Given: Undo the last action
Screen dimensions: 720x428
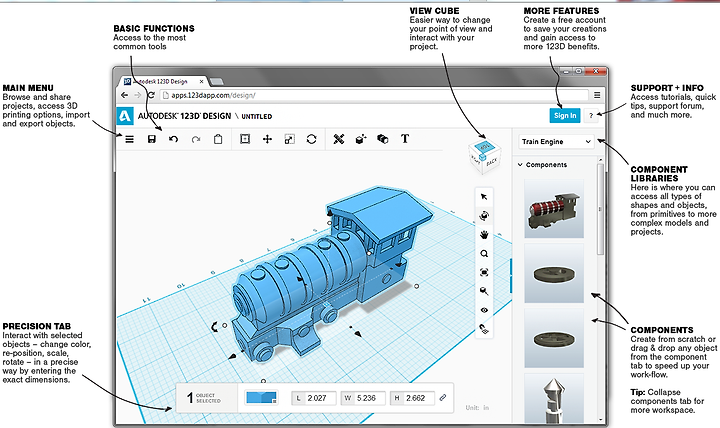Looking at the screenshot, I should (174, 139).
